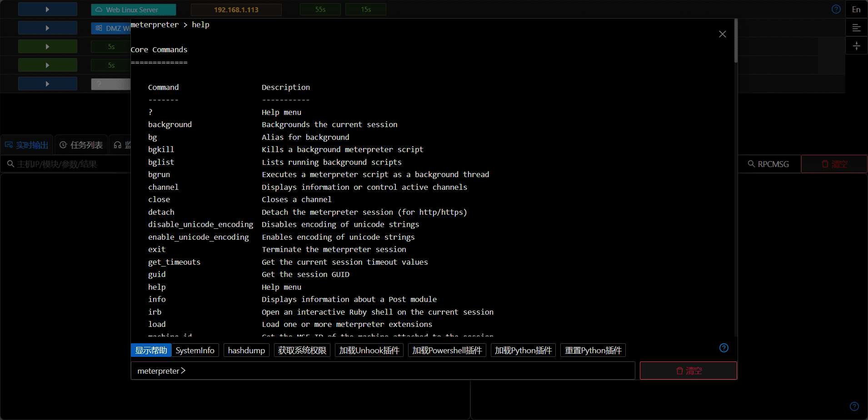The image size is (868, 420).
Task: Click the gray ? unknown host tag
Action: (111, 84)
